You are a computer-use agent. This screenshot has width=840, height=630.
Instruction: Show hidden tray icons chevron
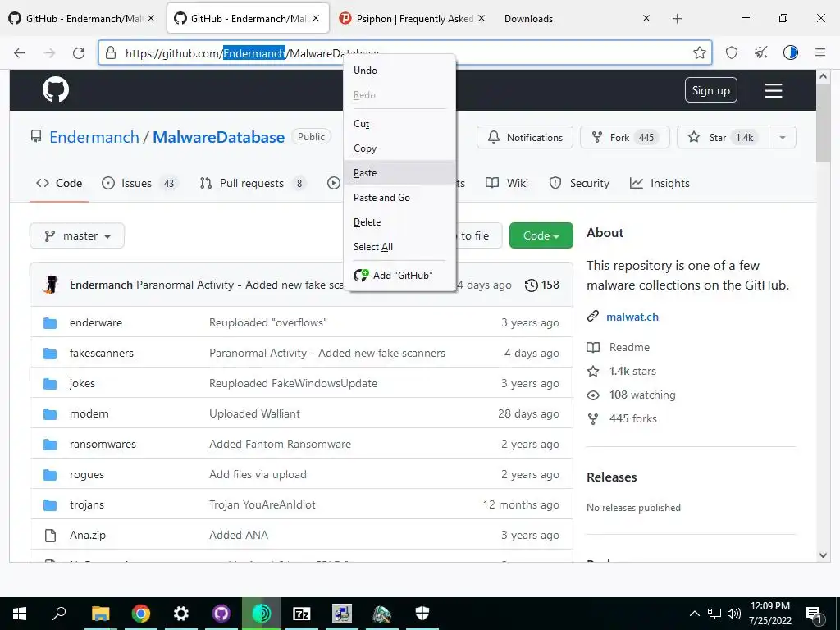pyautogui.click(x=694, y=614)
